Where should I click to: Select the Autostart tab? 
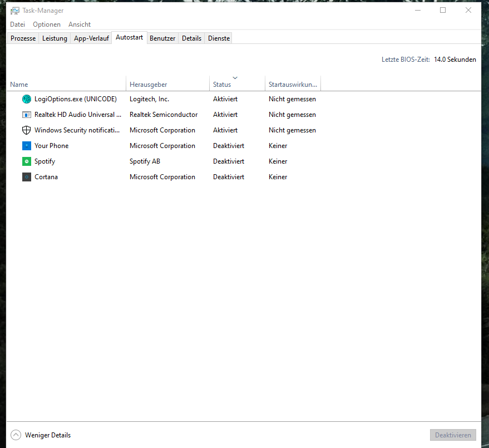129,37
